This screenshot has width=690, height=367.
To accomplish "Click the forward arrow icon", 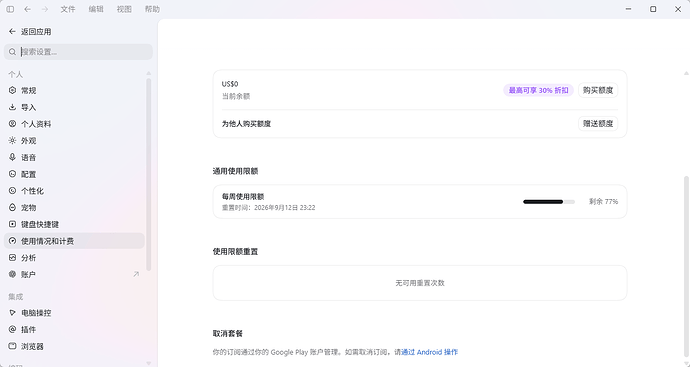I will (44, 9).
